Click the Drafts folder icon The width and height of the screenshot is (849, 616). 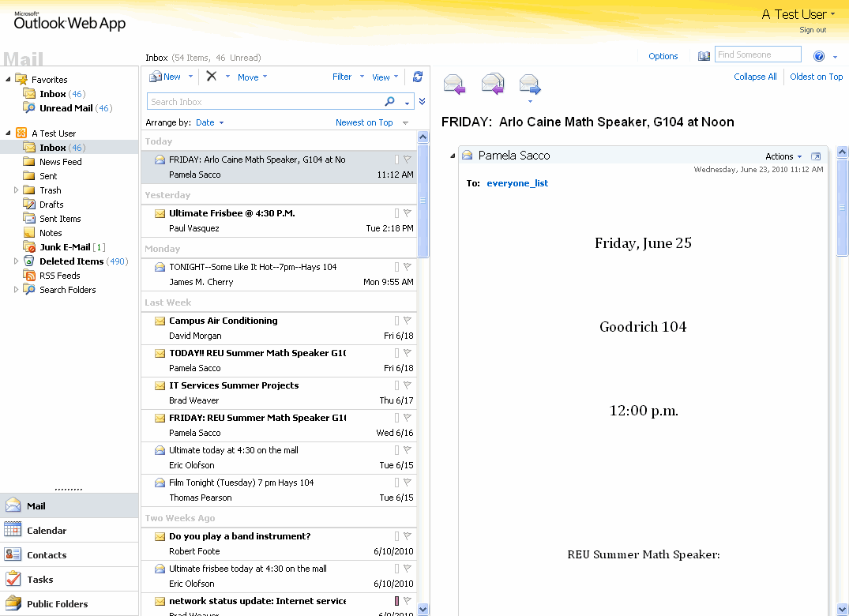tap(29, 204)
